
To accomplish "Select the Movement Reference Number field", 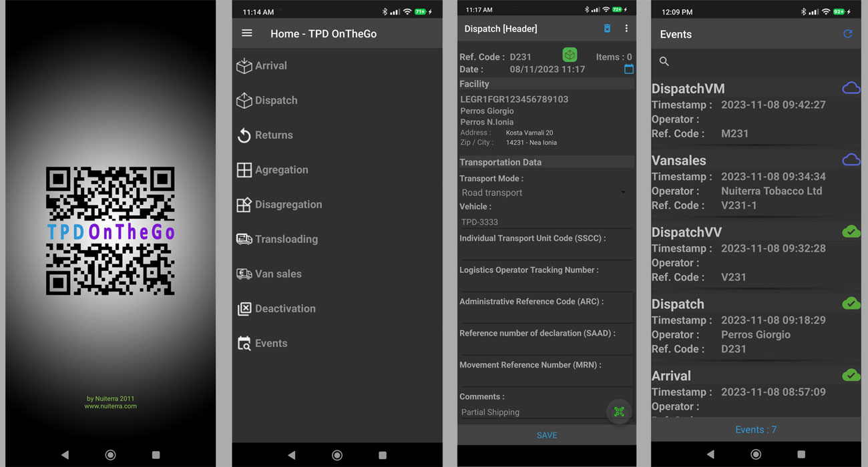I will coord(546,379).
